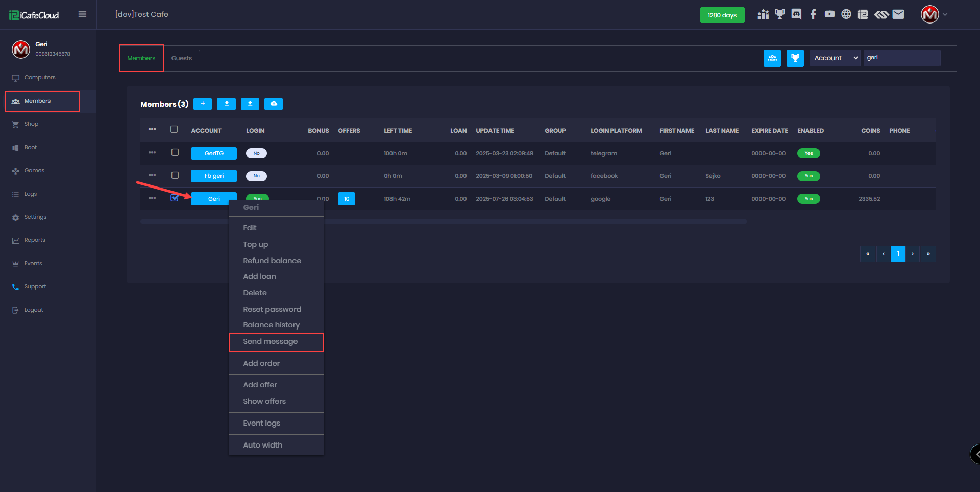Switch to the Guests tab
The image size is (980, 492).
coord(182,58)
